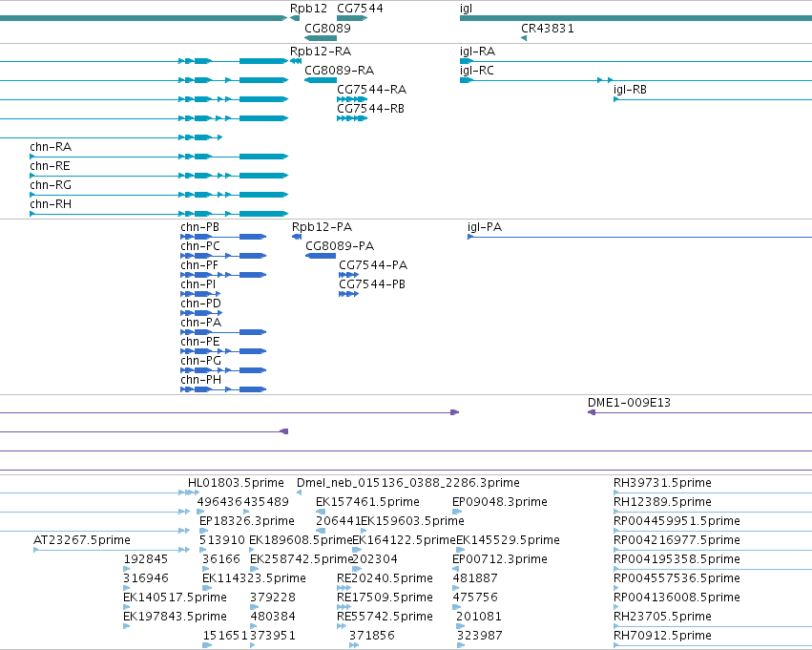Click the CG8089 gene label
Viewport: 812px width, 650px height.
click(327, 28)
